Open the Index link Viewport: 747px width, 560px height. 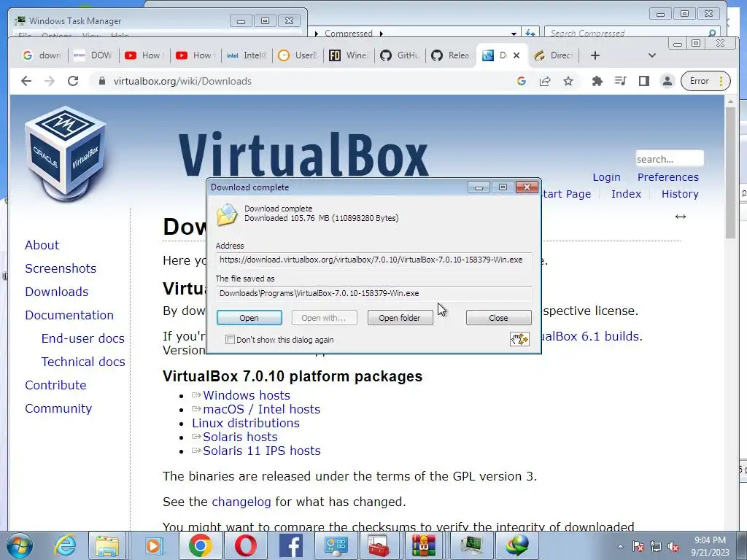click(626, 194)
